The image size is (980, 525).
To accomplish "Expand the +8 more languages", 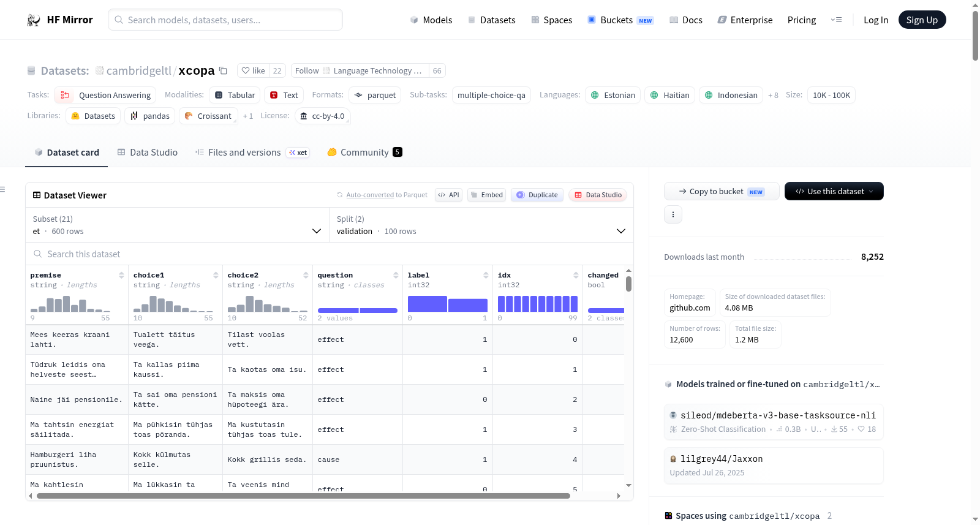I will [x=773, y=95].
